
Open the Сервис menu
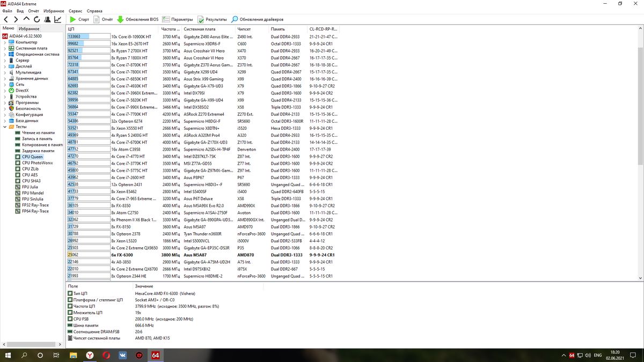[x=76, y=11]
